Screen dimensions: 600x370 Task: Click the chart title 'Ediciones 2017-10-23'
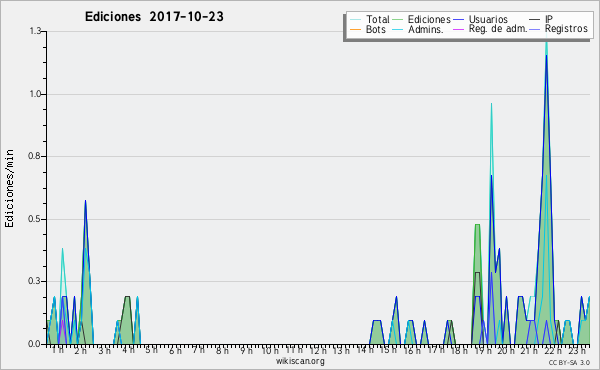click(x=154, y=16)
